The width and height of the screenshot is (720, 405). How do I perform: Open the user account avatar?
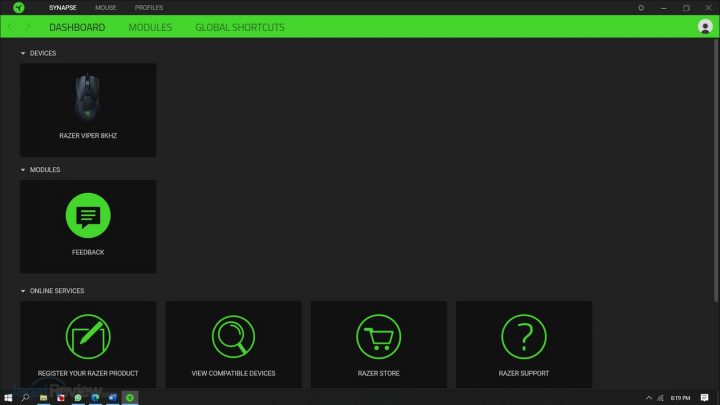pyautogui.click(x=705, y=27)
